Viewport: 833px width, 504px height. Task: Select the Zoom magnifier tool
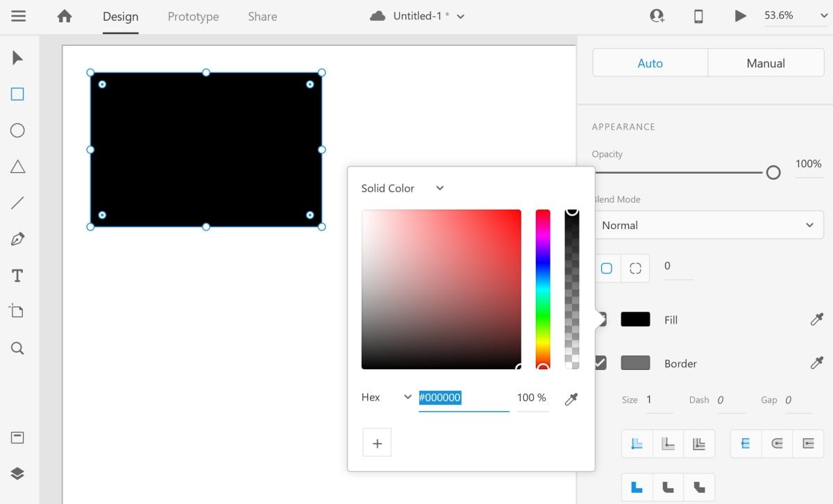coord(18,348)
